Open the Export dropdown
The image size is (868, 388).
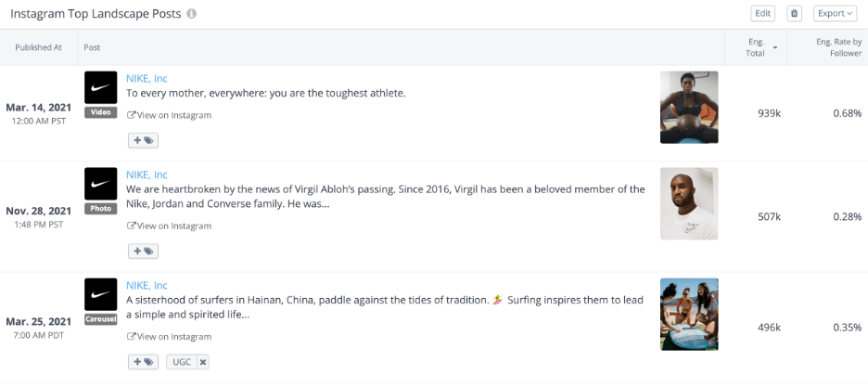tap(835, 14)
